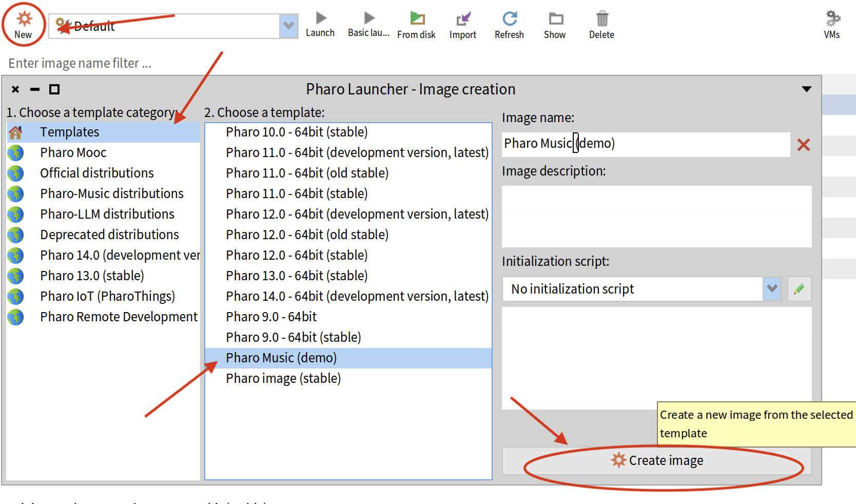Click globe icon beside Pharo Mooc
Viewport: 856px width, 504px height.
(15, 152)
